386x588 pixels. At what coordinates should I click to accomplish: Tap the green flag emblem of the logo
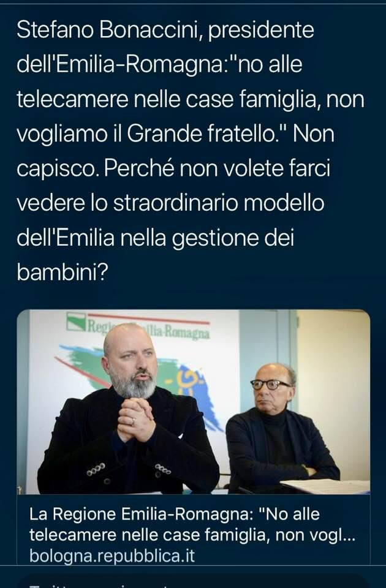coord(76,322)
